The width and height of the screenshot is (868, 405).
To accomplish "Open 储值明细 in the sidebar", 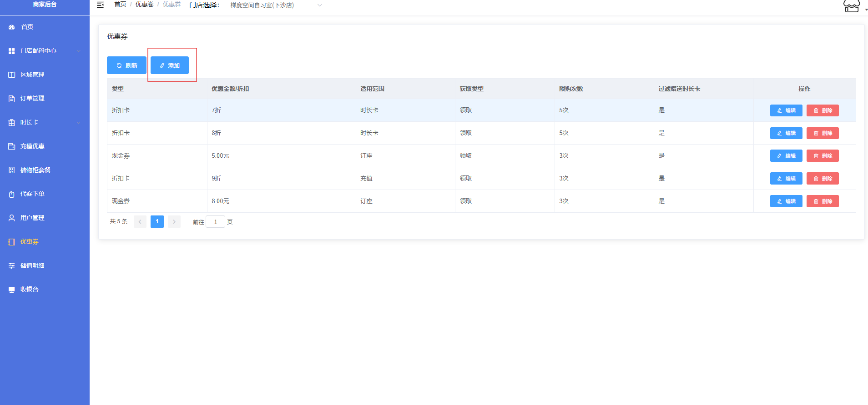I will click(32, 265).
